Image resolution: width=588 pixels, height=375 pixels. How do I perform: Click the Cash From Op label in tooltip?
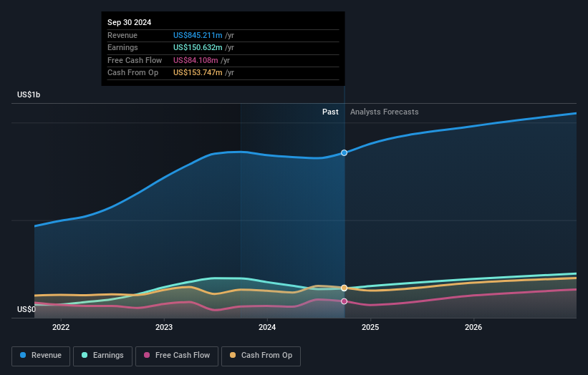click(132, 73)
